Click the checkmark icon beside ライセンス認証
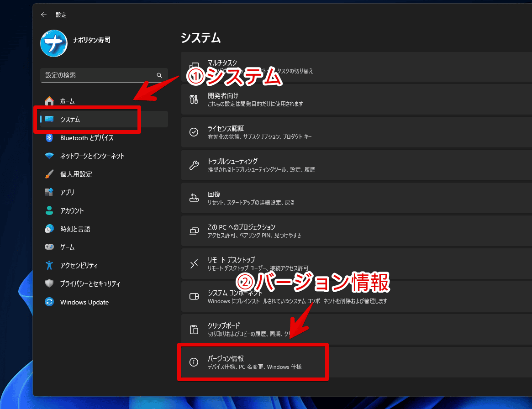This screenshot has width=532, height=409. 194,132
